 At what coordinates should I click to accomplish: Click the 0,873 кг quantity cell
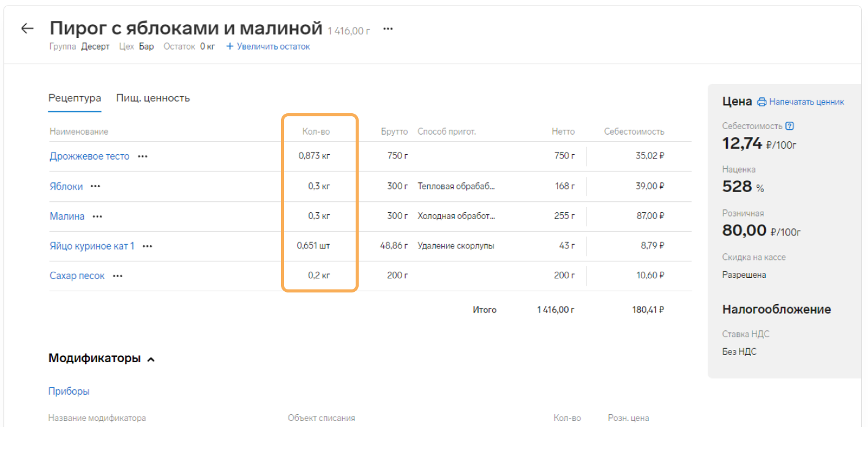315,156
